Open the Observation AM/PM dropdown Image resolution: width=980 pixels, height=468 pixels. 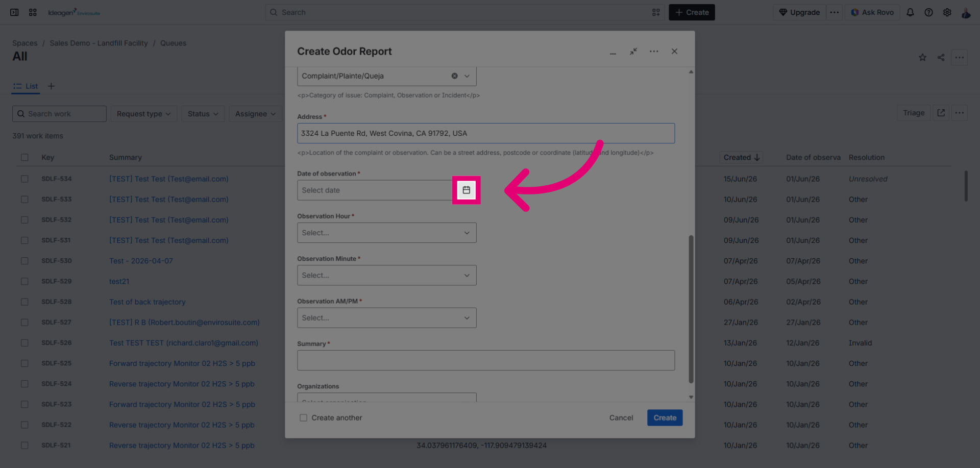coord(387,317)
